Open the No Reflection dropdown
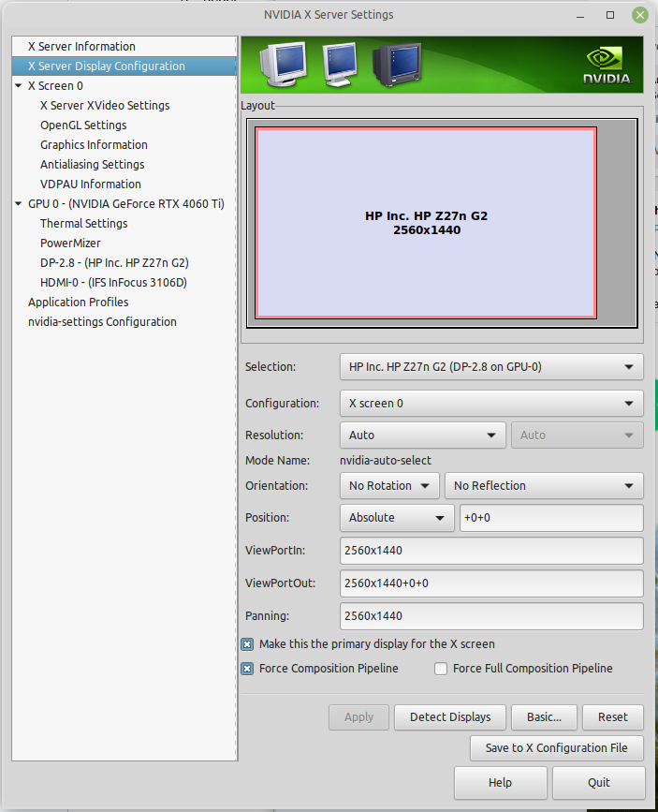The image size is (658, 812). (x=544, y=486)
